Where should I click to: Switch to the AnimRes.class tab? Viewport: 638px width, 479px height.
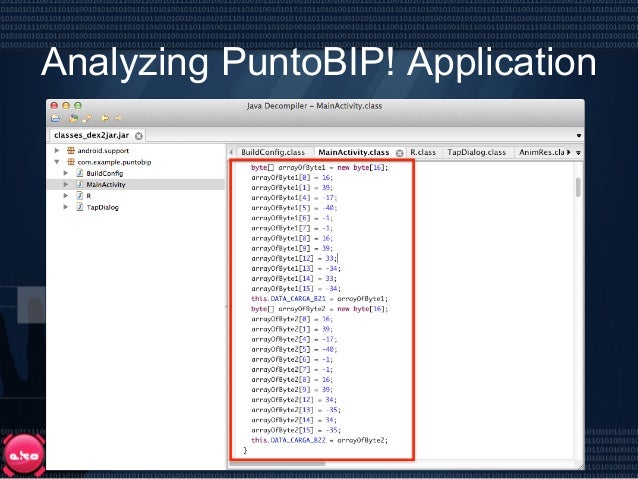click(542, 152)
